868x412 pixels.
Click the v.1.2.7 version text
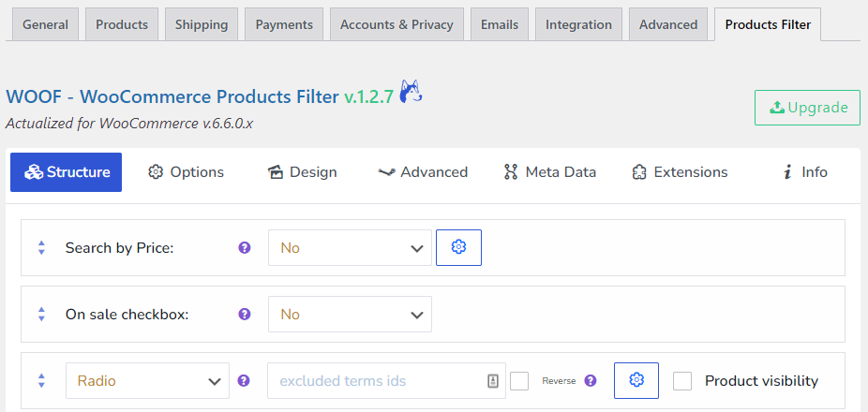[x=368, y=97]
